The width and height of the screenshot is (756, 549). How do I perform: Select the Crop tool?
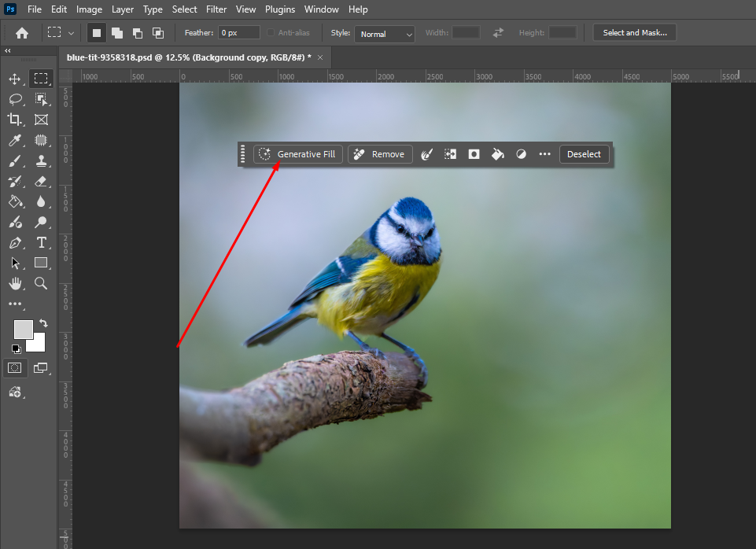pyautogui.click(x=16, y=120)
